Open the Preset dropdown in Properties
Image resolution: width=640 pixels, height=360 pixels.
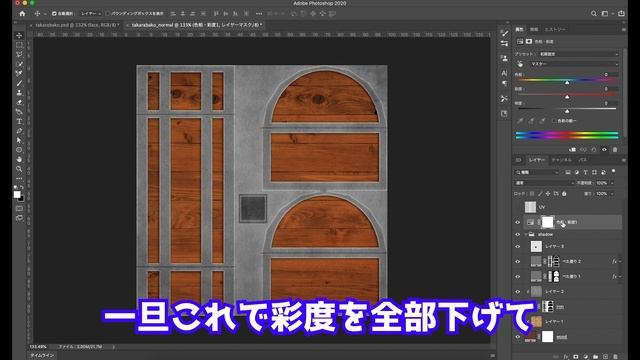click(x=578, y=54)
